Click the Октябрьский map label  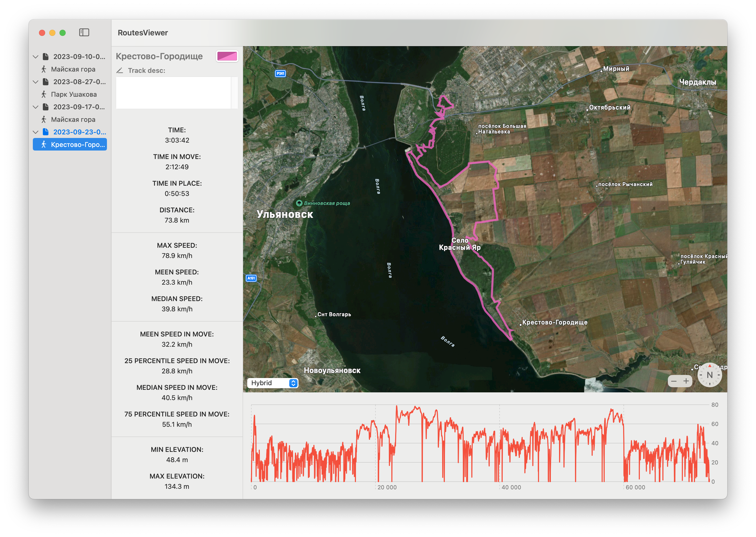[x=610, y=107]
